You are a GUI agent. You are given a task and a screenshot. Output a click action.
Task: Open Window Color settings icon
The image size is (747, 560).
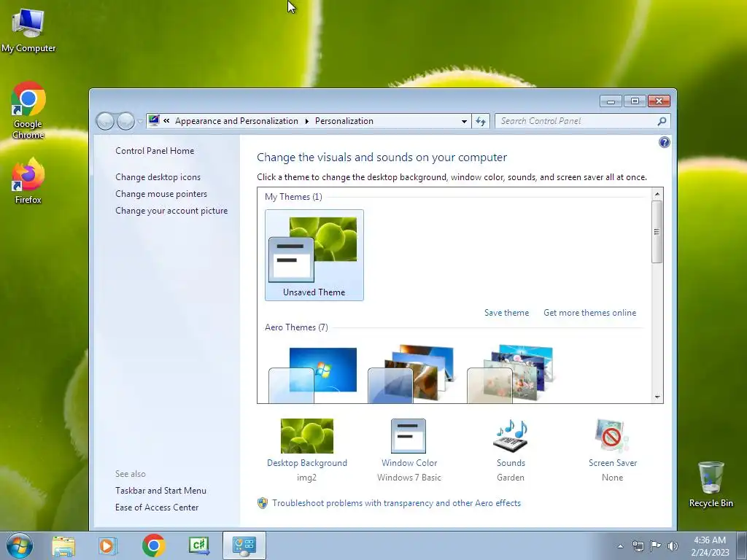tap(409, 436)
